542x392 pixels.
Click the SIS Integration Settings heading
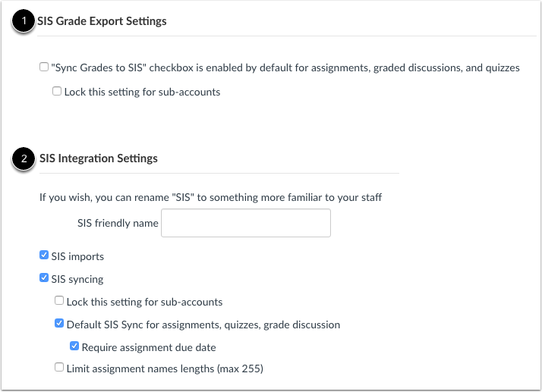(99, 158)
